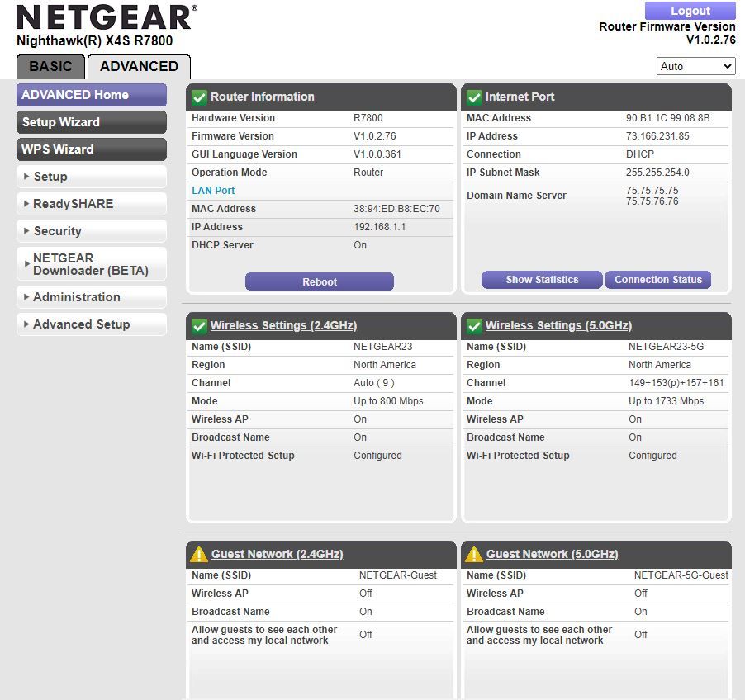Log out using the Logout button

(x=690, y=11)
